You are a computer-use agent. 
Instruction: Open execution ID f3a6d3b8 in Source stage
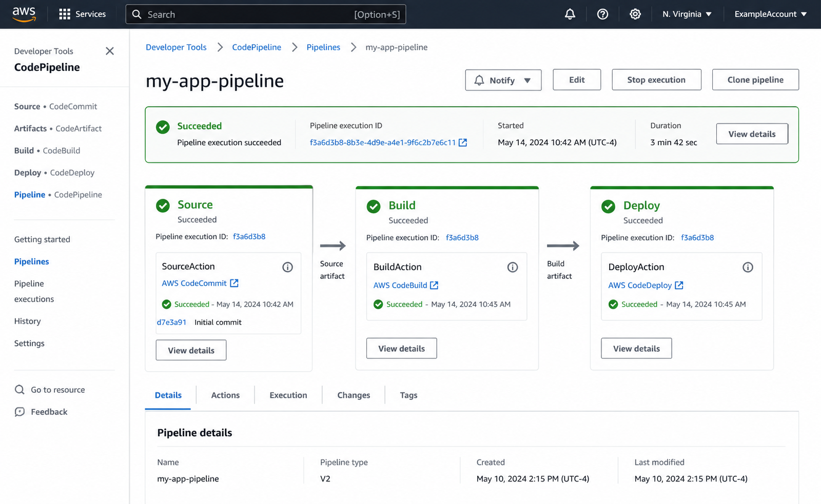click(x=249, y=237)
